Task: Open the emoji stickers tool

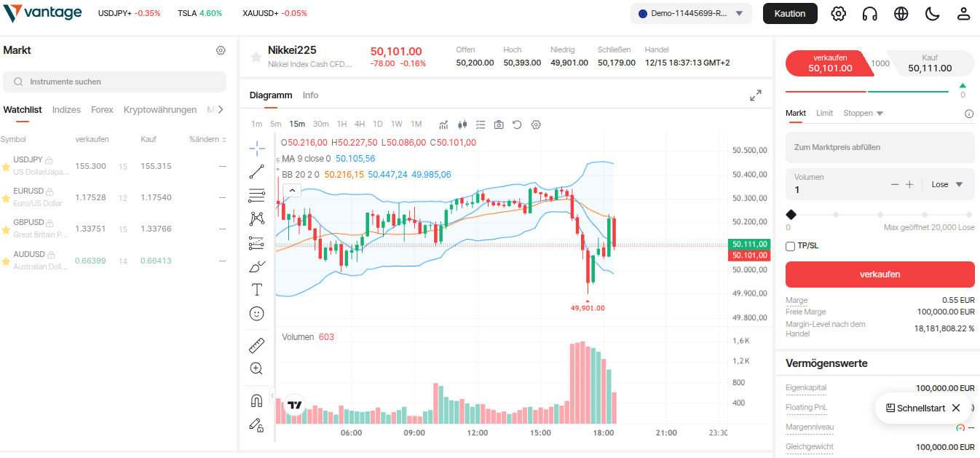Action: [x=256, y=313]
